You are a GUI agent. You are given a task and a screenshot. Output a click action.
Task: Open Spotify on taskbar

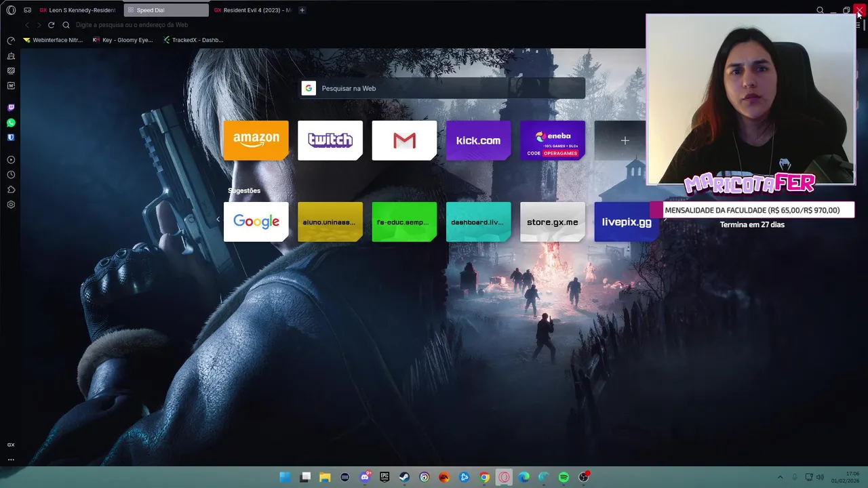[564, 477]
